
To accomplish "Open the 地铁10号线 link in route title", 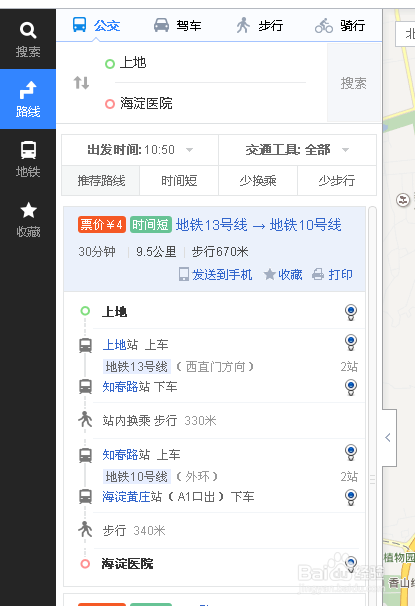I will (306, 225).
